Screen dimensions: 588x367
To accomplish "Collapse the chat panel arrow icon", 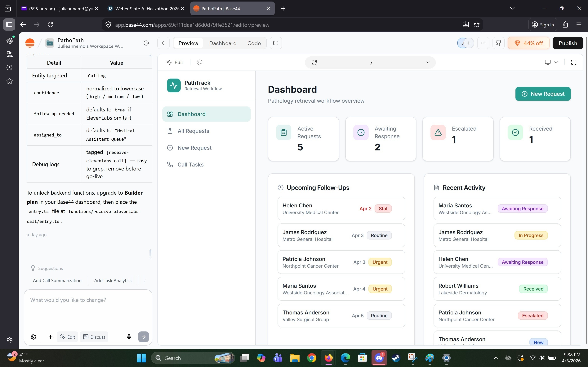I will coord(163,43).
